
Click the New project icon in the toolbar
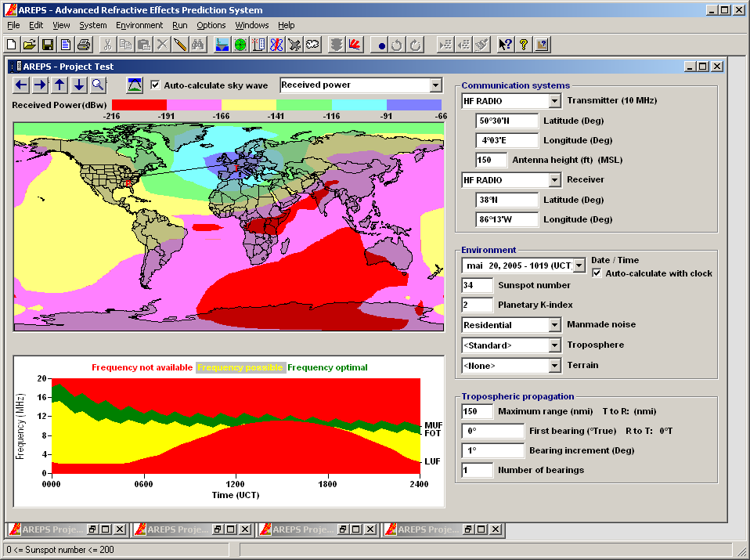pyautogui.click(x=12, y=45)
